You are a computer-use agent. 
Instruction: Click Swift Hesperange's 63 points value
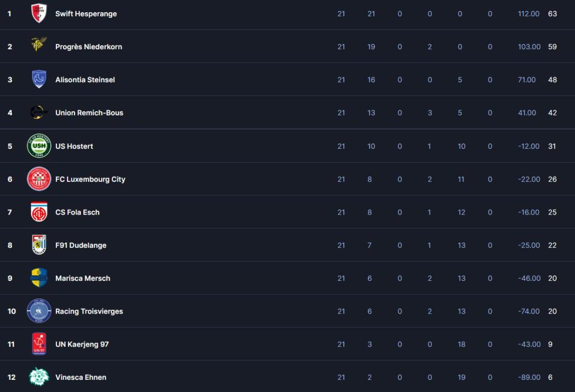[552, 14]
